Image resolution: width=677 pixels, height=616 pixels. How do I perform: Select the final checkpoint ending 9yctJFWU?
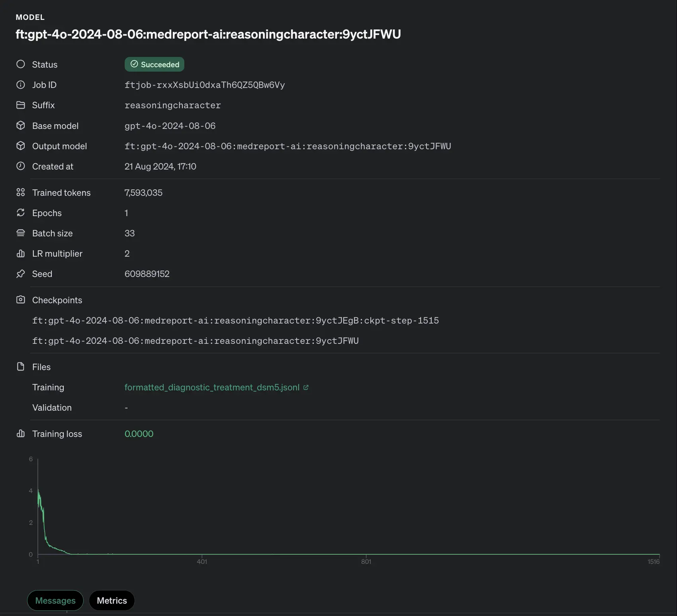[x=196, y=341]
